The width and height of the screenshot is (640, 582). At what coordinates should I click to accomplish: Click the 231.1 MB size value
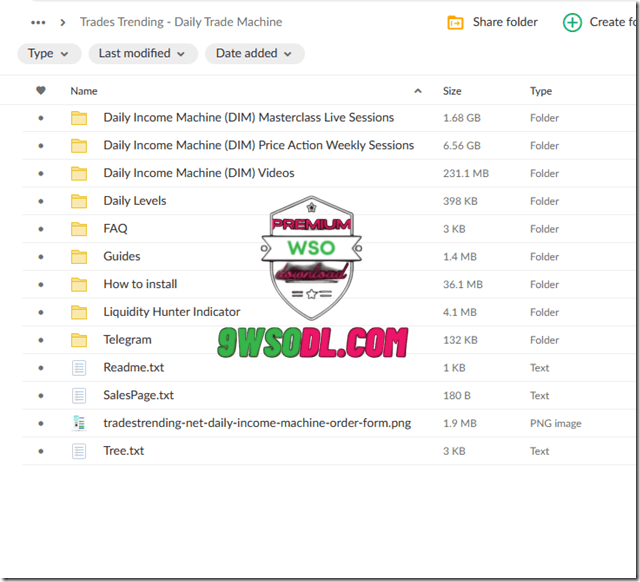point(466,173)
